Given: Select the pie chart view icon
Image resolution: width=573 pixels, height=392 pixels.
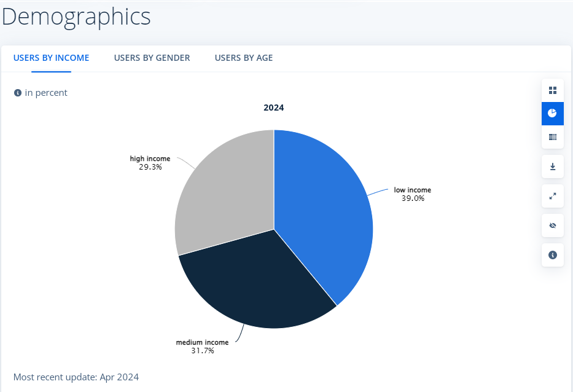Looking at the screenshot, I should [x=552, y=114].
